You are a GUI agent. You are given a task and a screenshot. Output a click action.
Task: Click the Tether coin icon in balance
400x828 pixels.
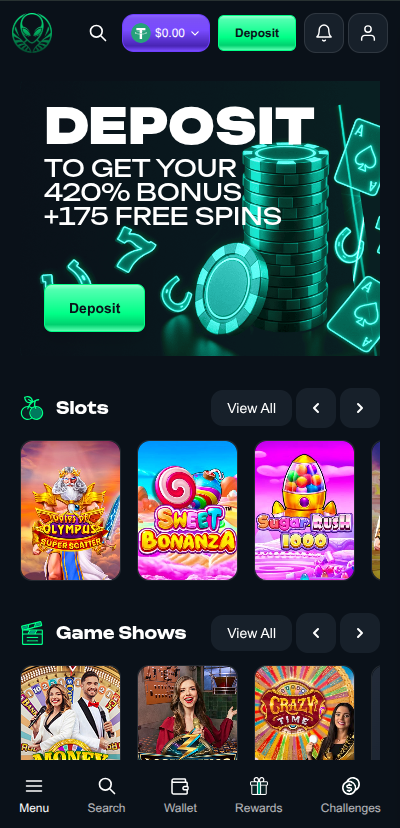(x=141, y=33)
